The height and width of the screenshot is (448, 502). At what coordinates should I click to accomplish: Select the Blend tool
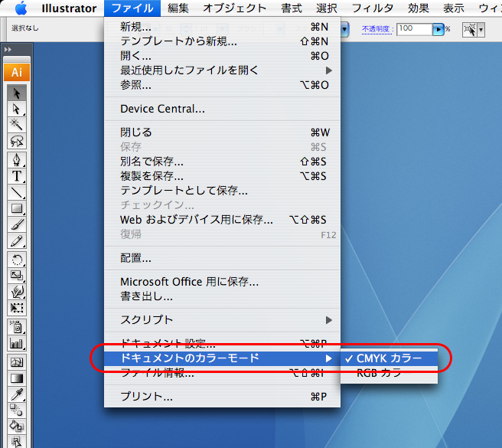17,410
